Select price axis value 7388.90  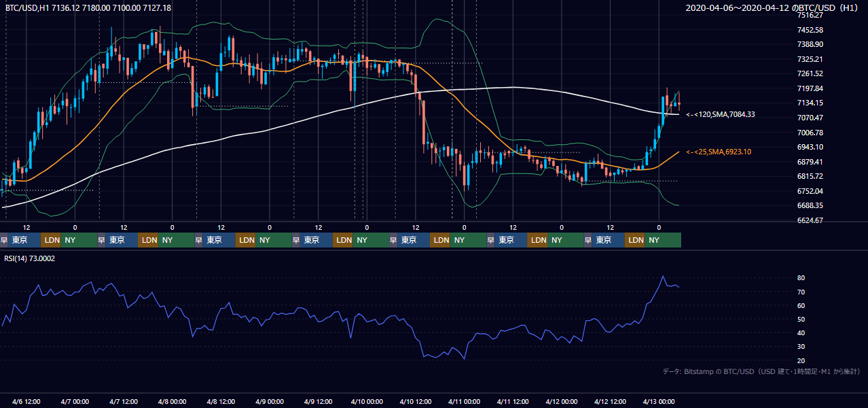[x=810, y=44]
